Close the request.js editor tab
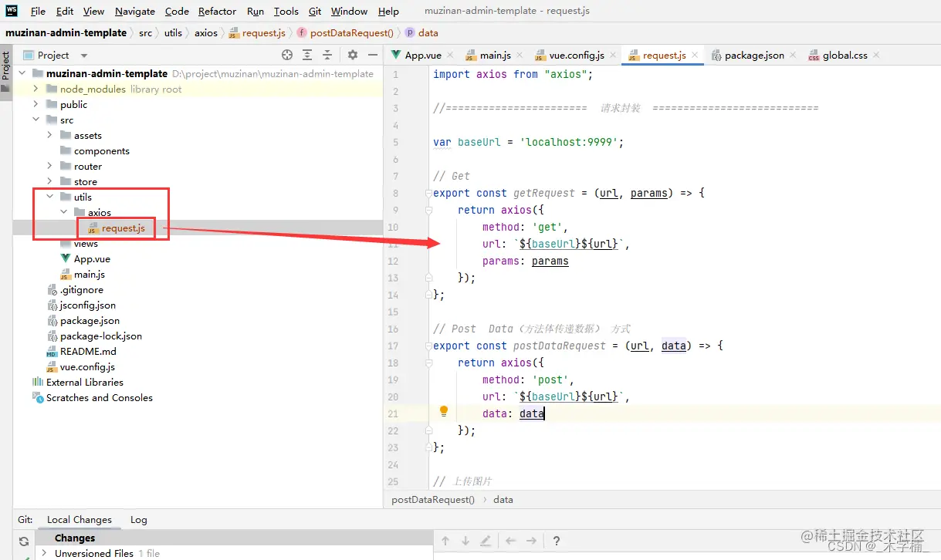Image resolution: width=941 pixels, height=560 pixels. tap(695, 56)
